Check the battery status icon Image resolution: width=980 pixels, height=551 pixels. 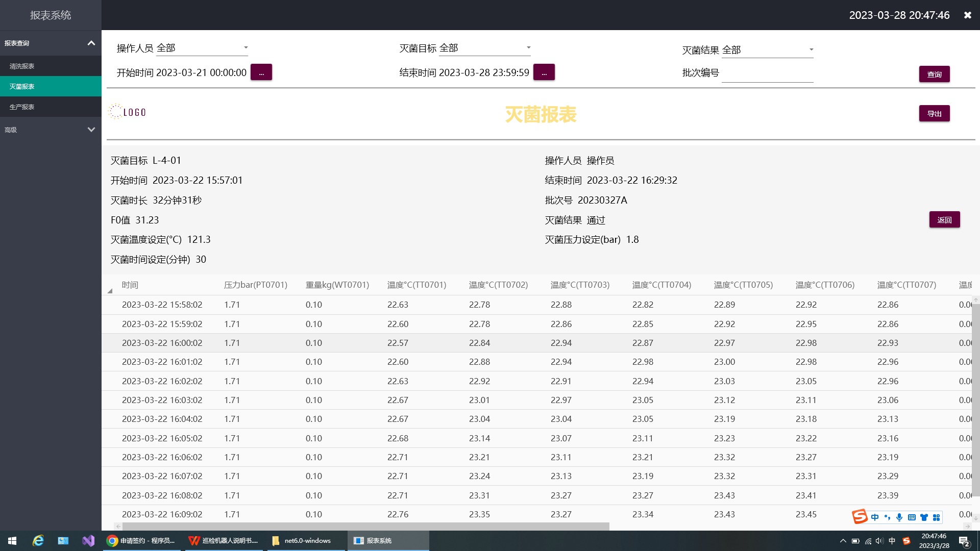855,541
